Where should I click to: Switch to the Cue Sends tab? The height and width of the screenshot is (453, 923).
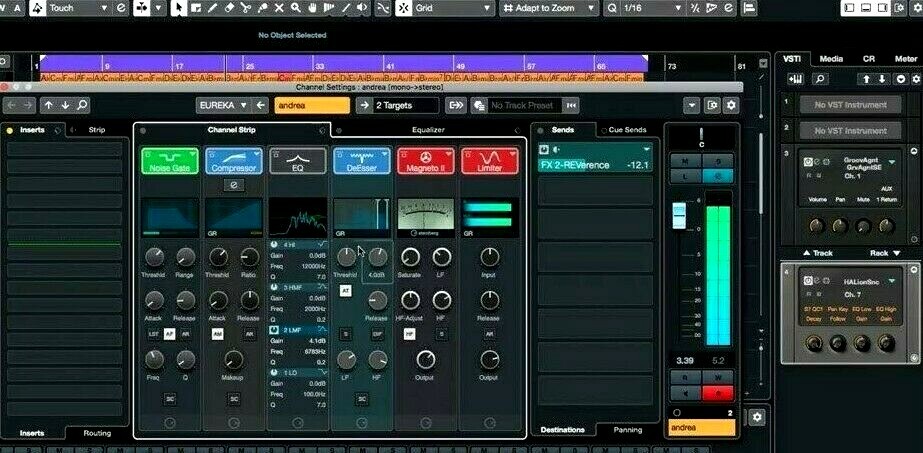tap(627, 130)
